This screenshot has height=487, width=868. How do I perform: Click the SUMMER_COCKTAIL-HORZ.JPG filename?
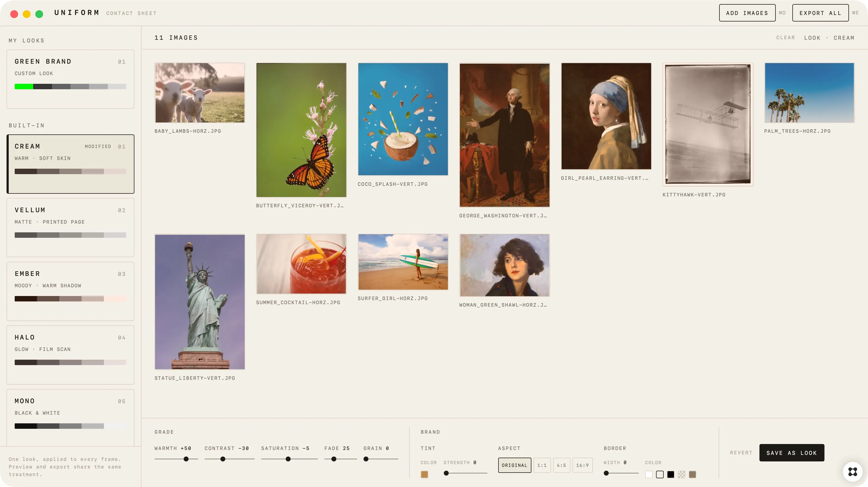298,303
